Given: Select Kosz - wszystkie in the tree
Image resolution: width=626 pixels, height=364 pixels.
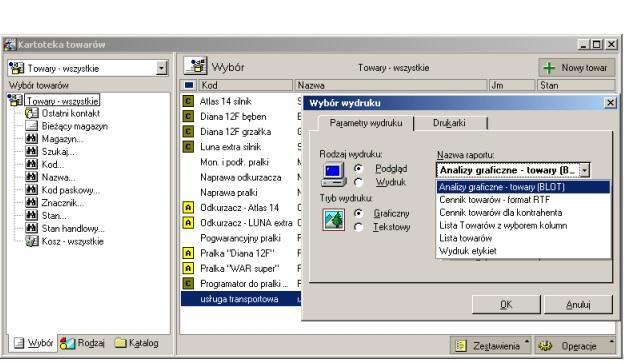Looking at the screenshot, I should coord(73,241).
